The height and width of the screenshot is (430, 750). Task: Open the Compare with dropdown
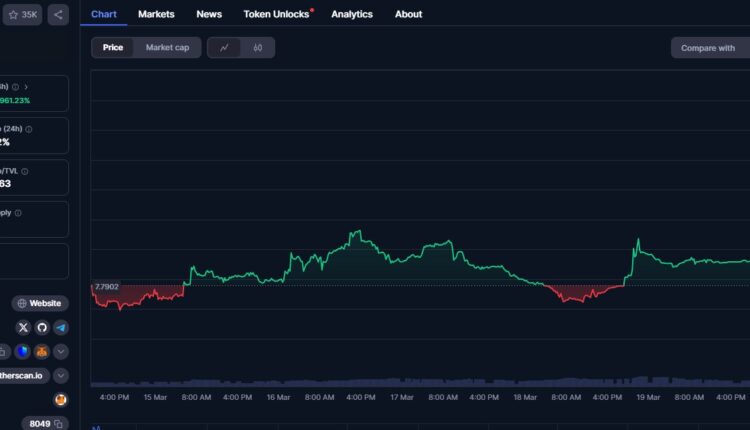708,48
